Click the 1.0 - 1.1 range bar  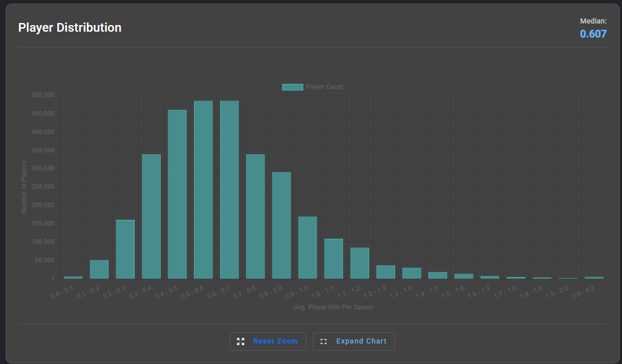(333, 259)
